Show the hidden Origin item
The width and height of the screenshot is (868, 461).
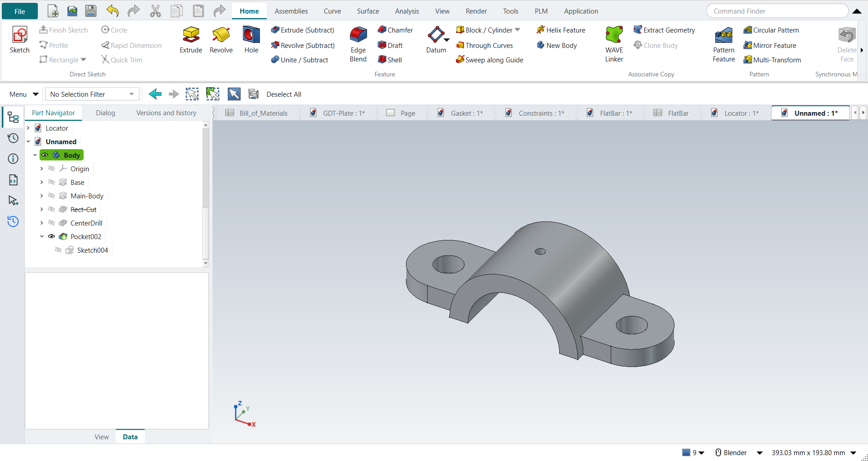tap(52, 169)
